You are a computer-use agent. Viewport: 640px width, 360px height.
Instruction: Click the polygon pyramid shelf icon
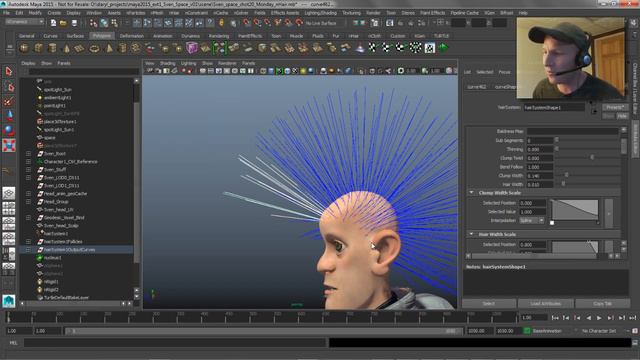[109, 48]
